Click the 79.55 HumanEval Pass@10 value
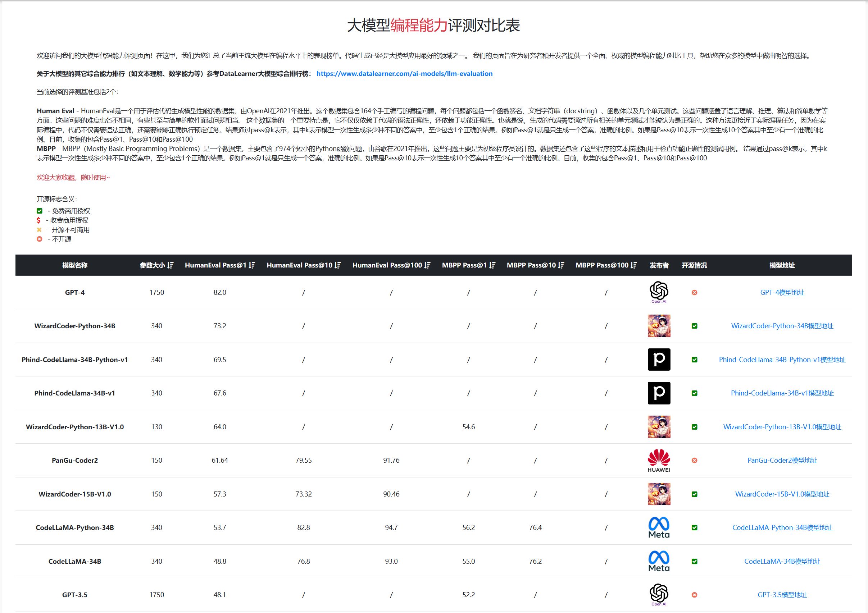Screen dimensions: 868x613 click(x=304, y=460)
